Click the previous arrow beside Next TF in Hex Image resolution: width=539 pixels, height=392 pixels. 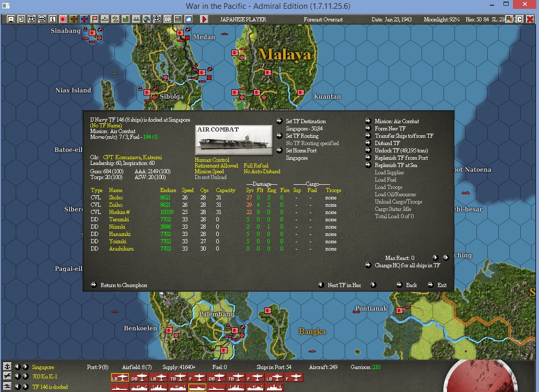(x=321, y=285)
